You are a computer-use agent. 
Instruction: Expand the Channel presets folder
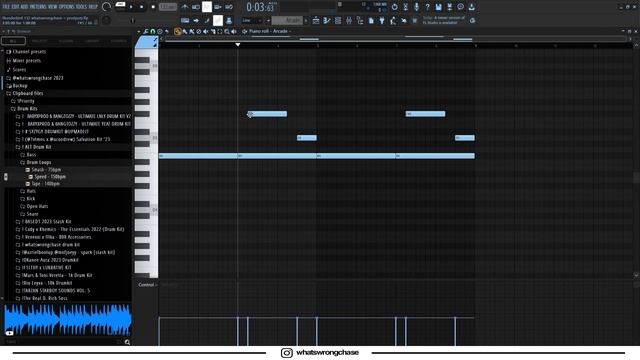29,52
